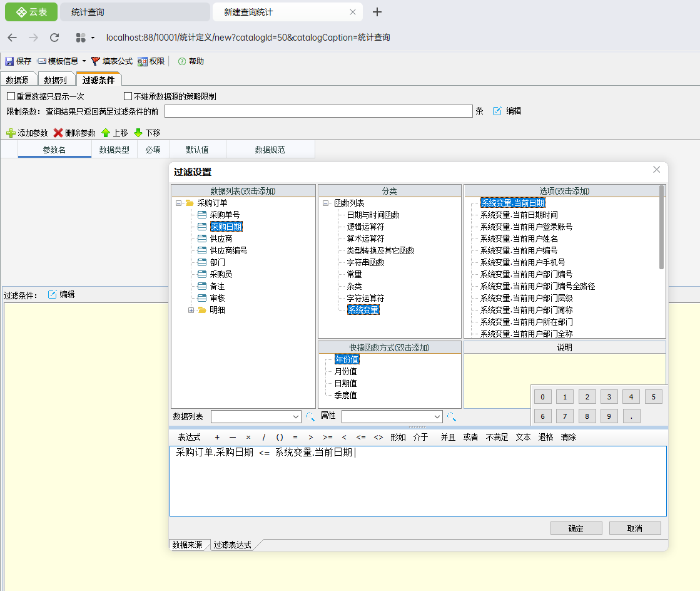Click the browser reload icon

pyautogui.click(x=54, y=38)
